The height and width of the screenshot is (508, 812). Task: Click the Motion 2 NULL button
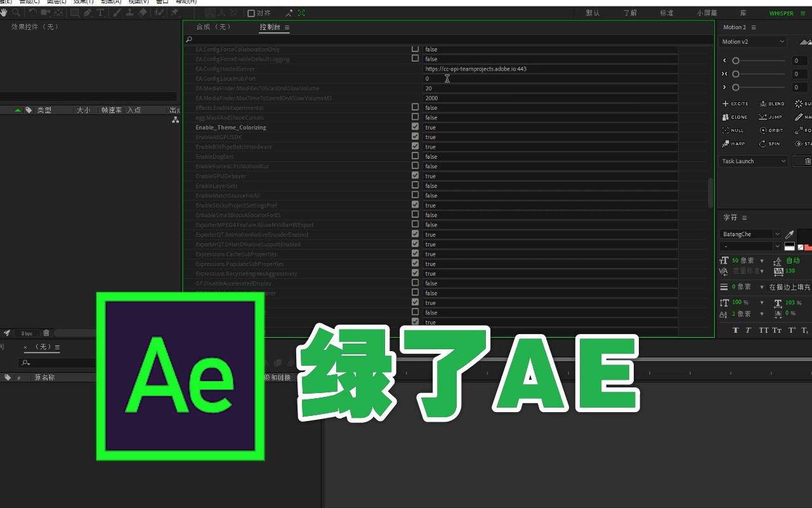[733, 130]
